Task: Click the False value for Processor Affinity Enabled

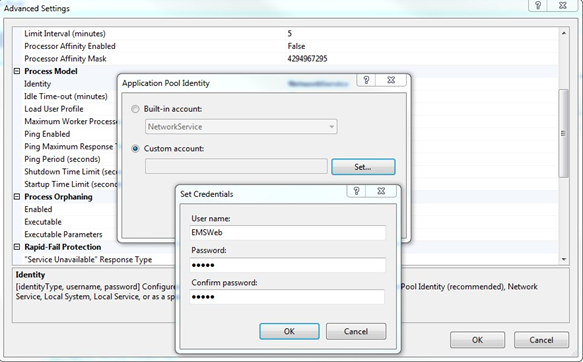Action: (296, 46)
